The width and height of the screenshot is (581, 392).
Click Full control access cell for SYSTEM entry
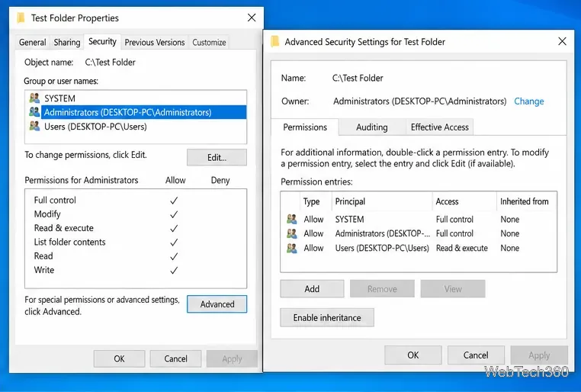click(x=454, y=219)
